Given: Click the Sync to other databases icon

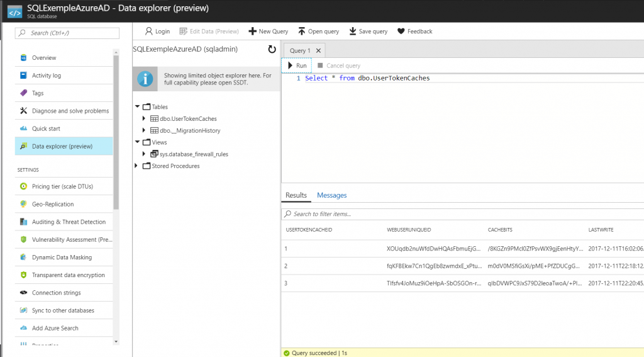Looking at the screenshot, I should 23,310.
